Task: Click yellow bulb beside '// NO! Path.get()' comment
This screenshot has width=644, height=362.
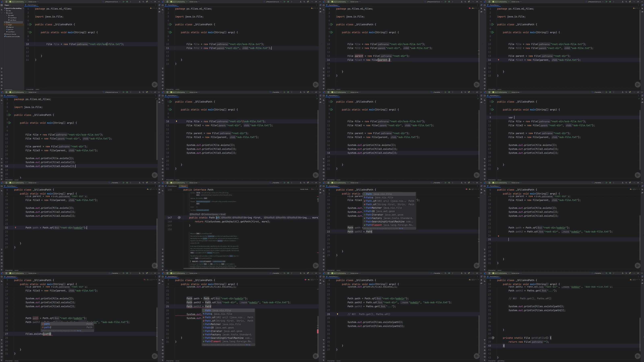Action: pos(337,314)
